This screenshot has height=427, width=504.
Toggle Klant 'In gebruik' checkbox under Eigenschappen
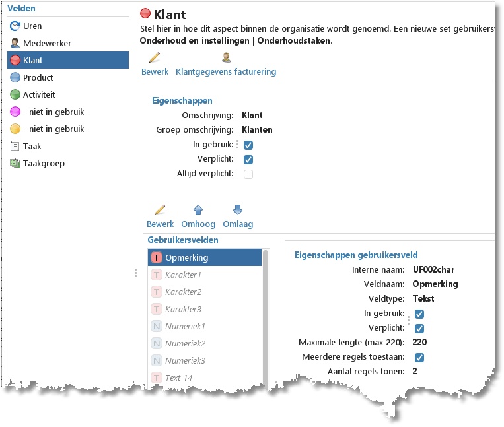248,145
